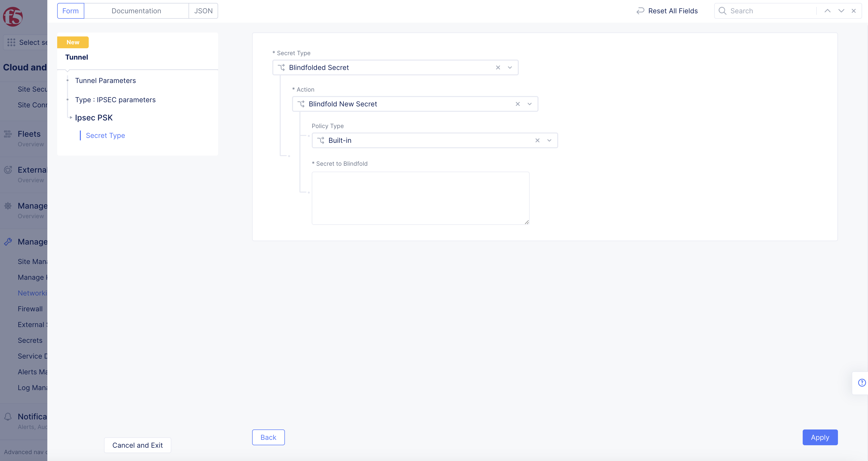Click the Tunnel heading in outline

coord(76,57)
